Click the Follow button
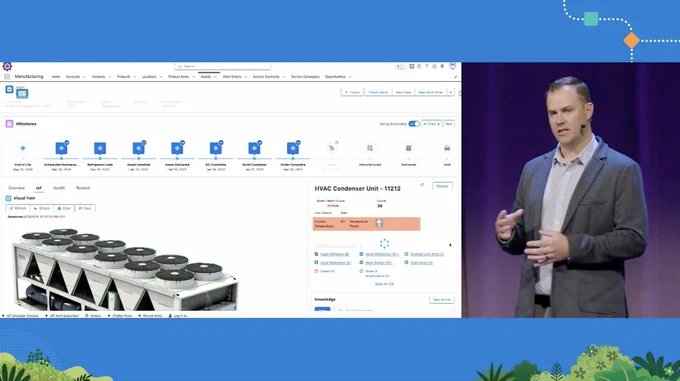Screen dimensions: 680x381 point(352,92)
